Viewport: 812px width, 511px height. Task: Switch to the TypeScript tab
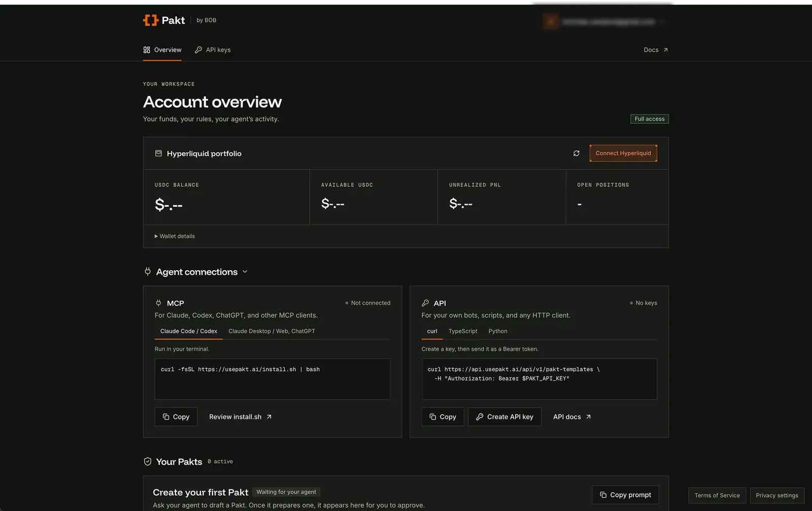point(463,331)
